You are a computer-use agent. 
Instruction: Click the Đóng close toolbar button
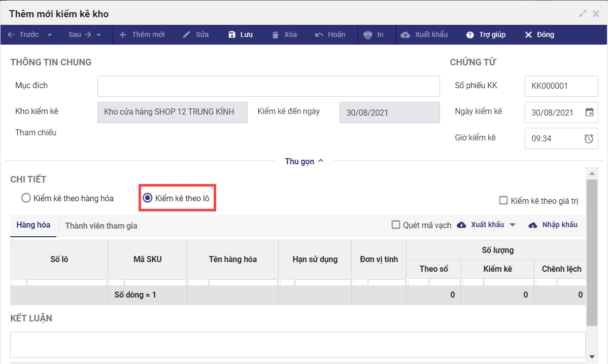(539, 35)
